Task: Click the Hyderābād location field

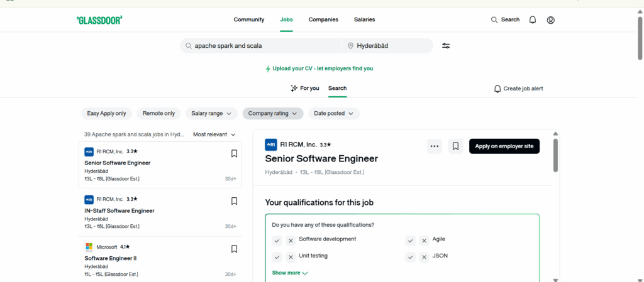Action: (x=387, y=46)
